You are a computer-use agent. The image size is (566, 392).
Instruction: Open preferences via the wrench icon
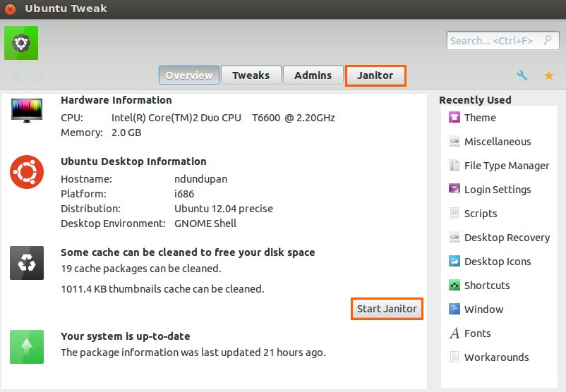pos(522,75)
